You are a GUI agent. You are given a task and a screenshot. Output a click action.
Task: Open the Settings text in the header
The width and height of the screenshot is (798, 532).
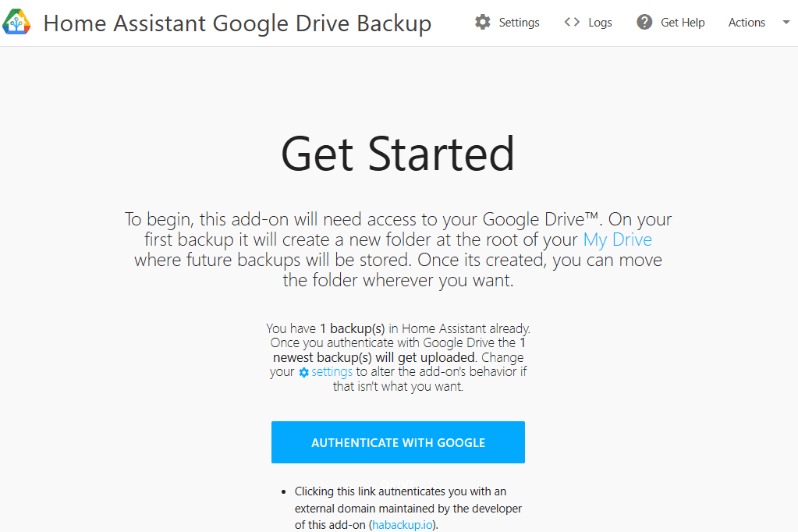click(519, 23)
